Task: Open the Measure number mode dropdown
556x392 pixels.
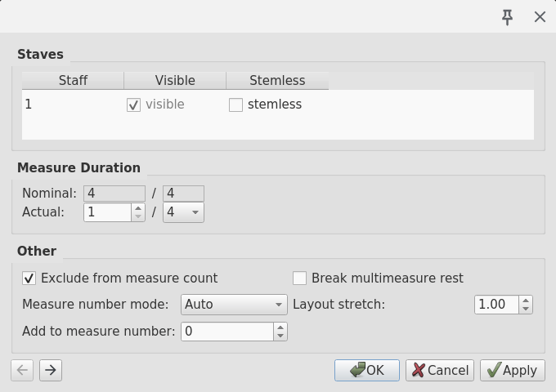Action: 234,305
